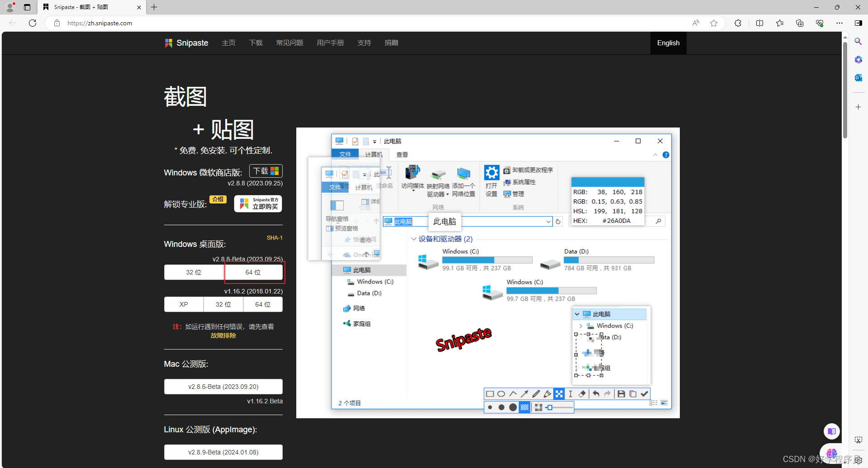Viewport: 868px width, 468px height.
Task: Add this page to favorites with the star icon
Action: [714, 23]
